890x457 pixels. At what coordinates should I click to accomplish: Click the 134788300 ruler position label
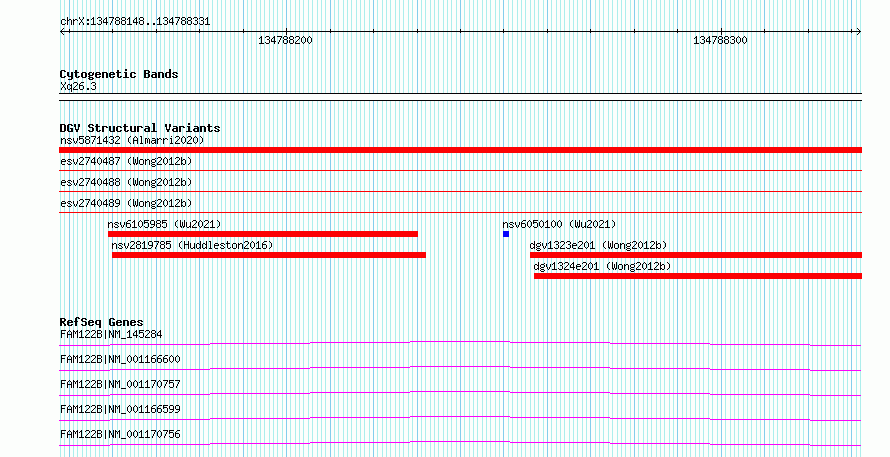720,40
